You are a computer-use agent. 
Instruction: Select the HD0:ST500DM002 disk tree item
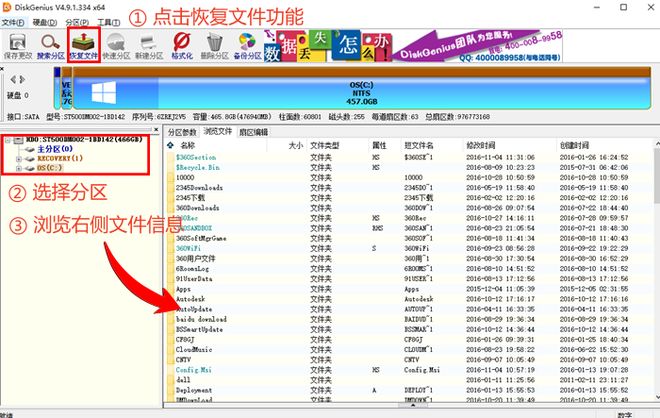tap(84, 139)
